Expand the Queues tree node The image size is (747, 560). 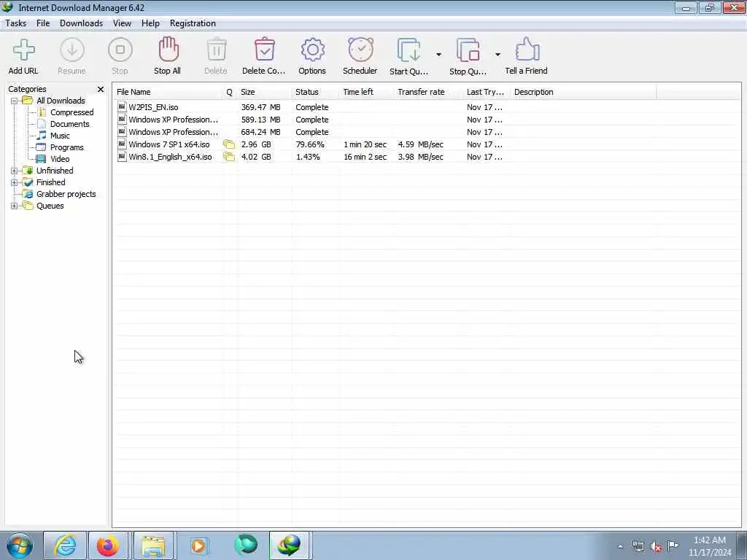coord(15,206)
